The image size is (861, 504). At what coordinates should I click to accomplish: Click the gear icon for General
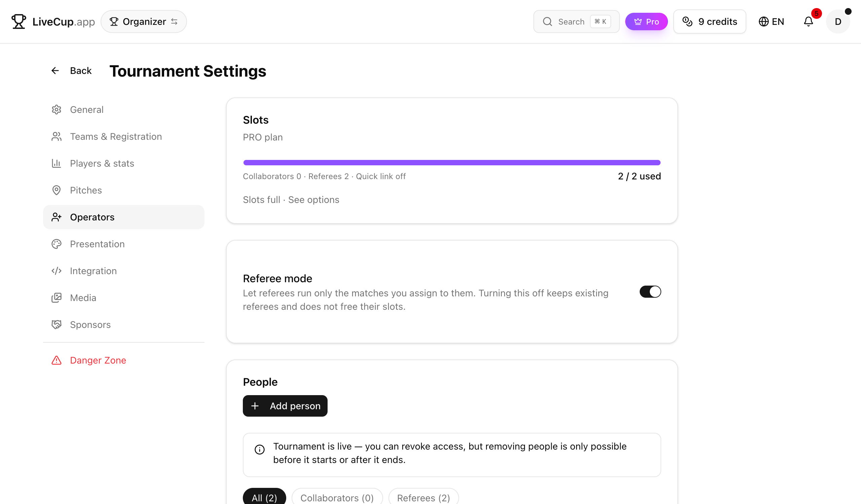click(57, 110)
